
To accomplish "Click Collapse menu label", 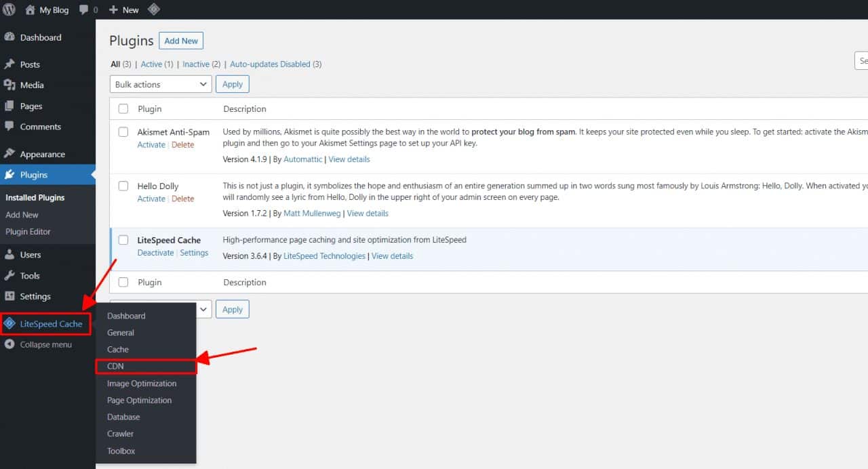I will [46, 344].
